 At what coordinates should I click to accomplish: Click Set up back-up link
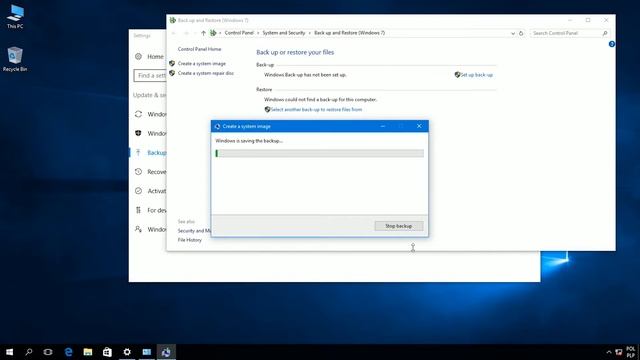pos(477,75)
